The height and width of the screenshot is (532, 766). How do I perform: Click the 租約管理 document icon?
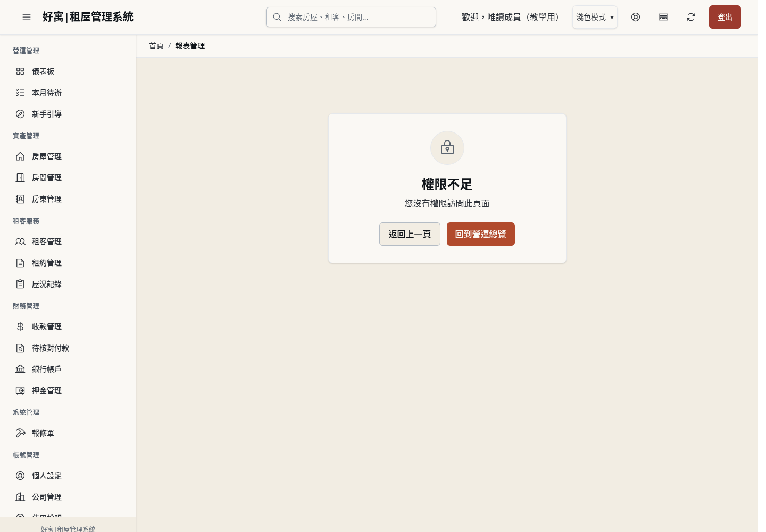pyautogui.click(x=20, y=263)
